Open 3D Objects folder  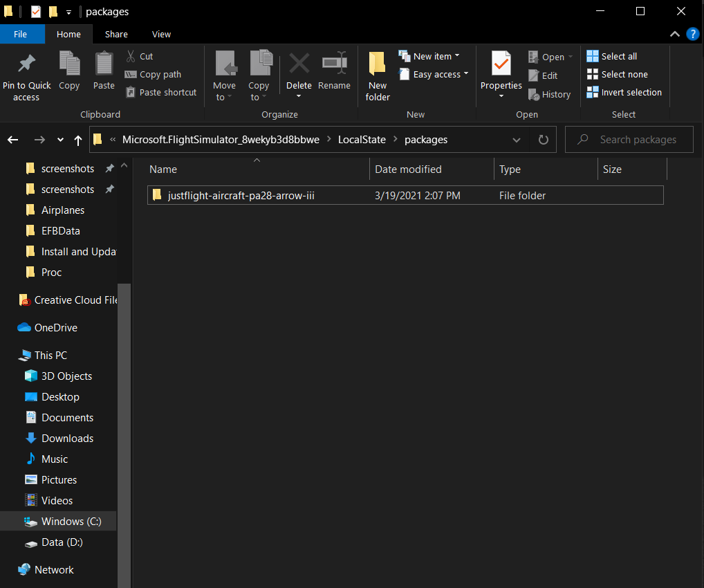tap(58, 376)
